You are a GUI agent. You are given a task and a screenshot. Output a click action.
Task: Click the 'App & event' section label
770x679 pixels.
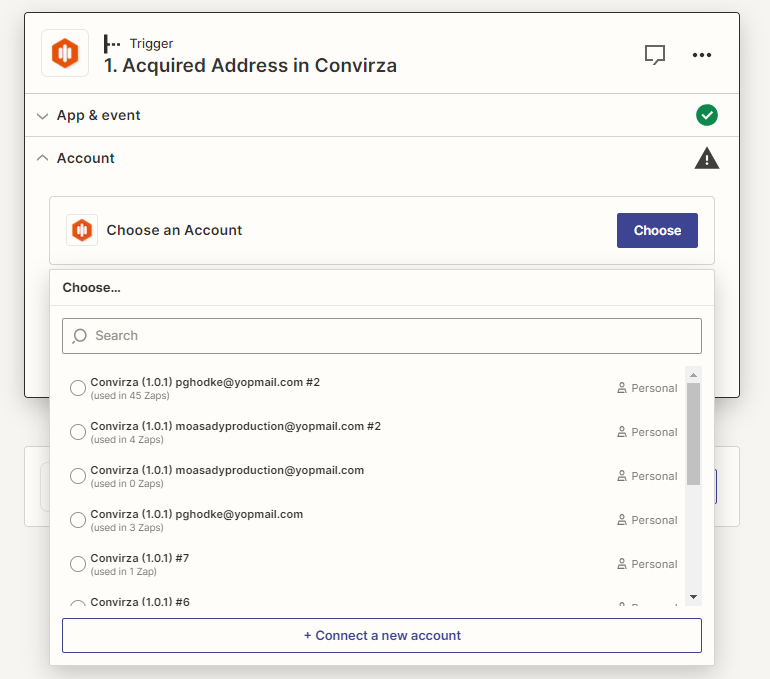pyautogui.click(x=99, y=115)
